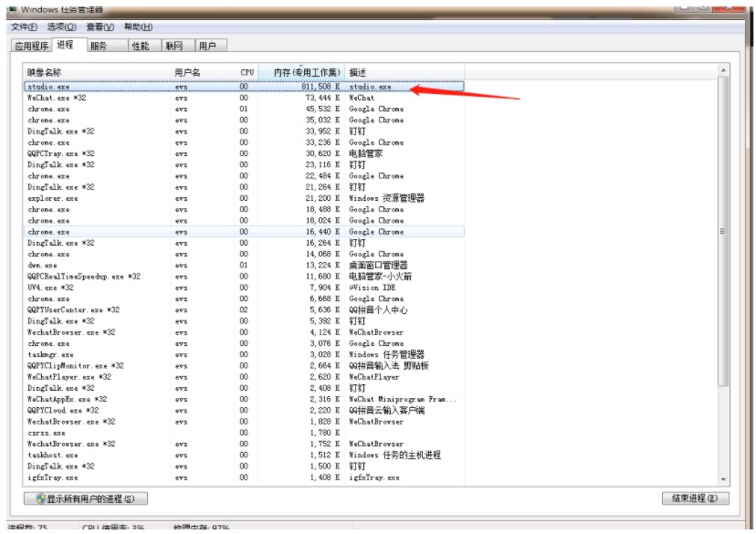Open the 查看(V) menu
This screenshot has width=756, height=534.
pyautogui.click(x=100, y=27)
